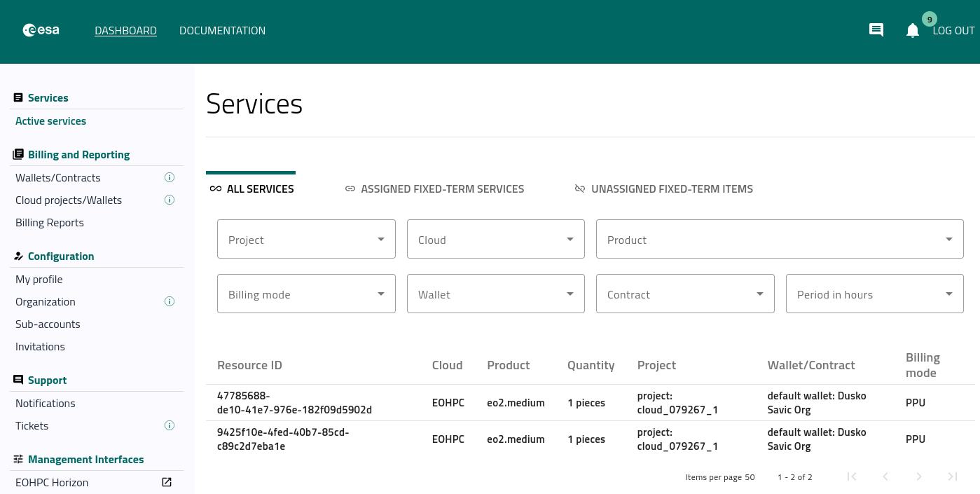This screenshot has height=494, width=980.
Task: Click info icon next to Organization
Action: coord(169,301)
